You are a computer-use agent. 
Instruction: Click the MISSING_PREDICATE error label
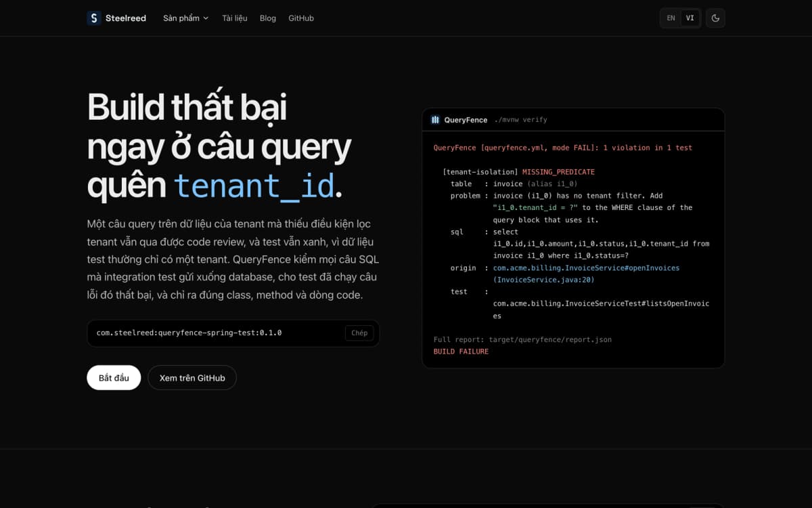tap(558, 172)
